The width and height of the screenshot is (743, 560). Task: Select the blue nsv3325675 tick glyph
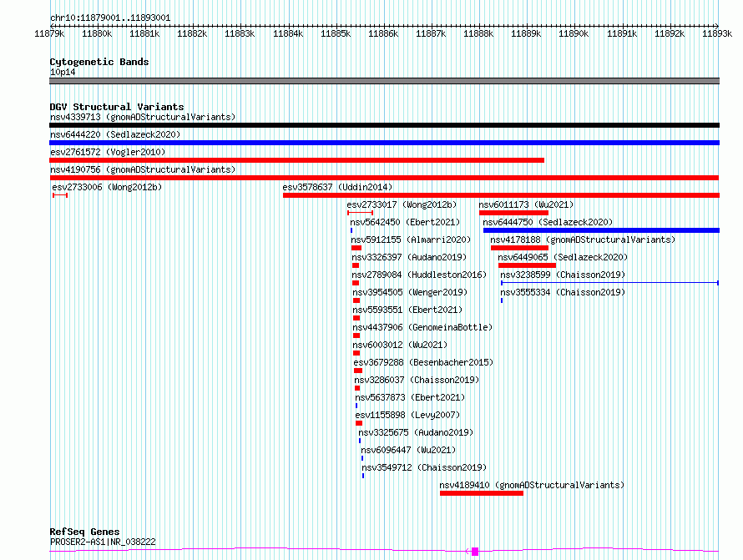[360, 441]
